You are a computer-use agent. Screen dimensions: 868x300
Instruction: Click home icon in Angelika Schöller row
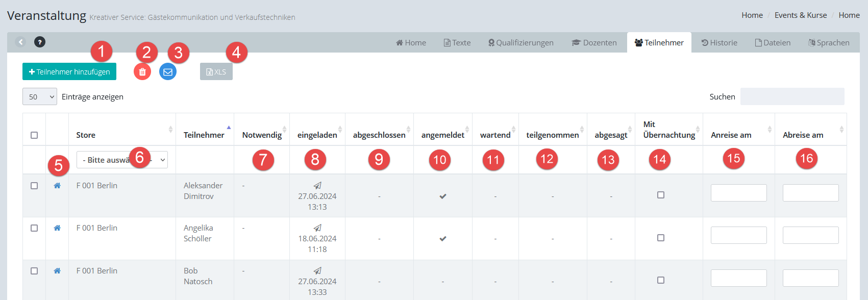pos(57,228)
